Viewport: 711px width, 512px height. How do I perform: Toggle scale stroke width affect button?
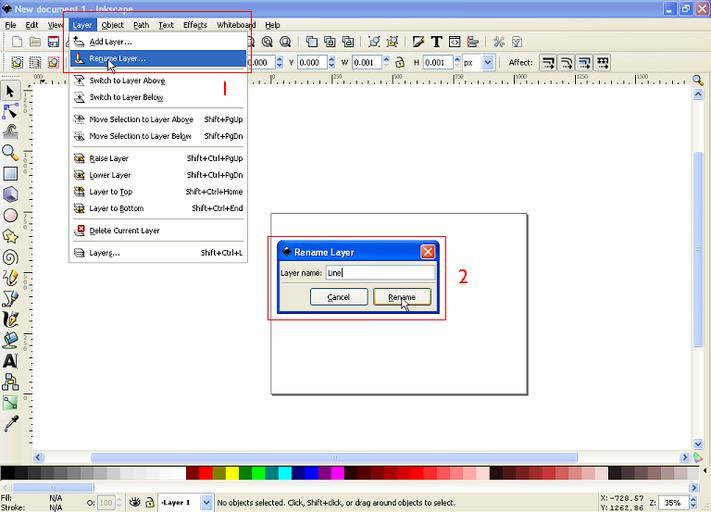(548, 62)
